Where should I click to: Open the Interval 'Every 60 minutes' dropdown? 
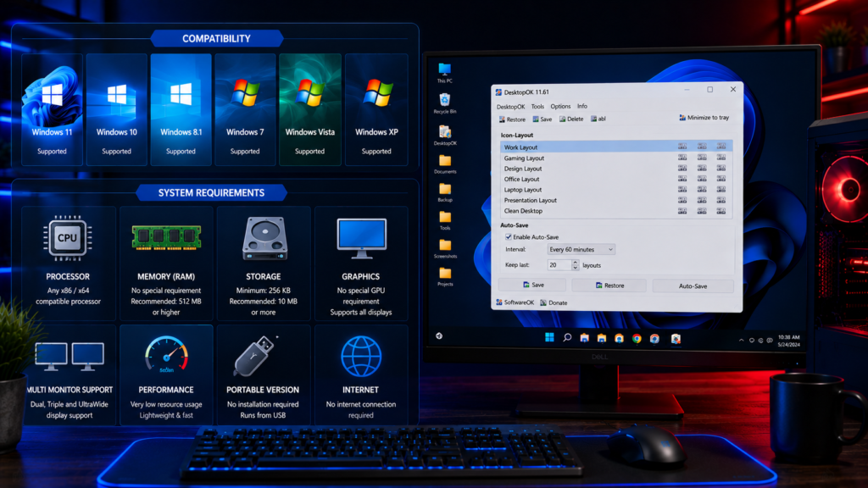(x=581, y=250)
